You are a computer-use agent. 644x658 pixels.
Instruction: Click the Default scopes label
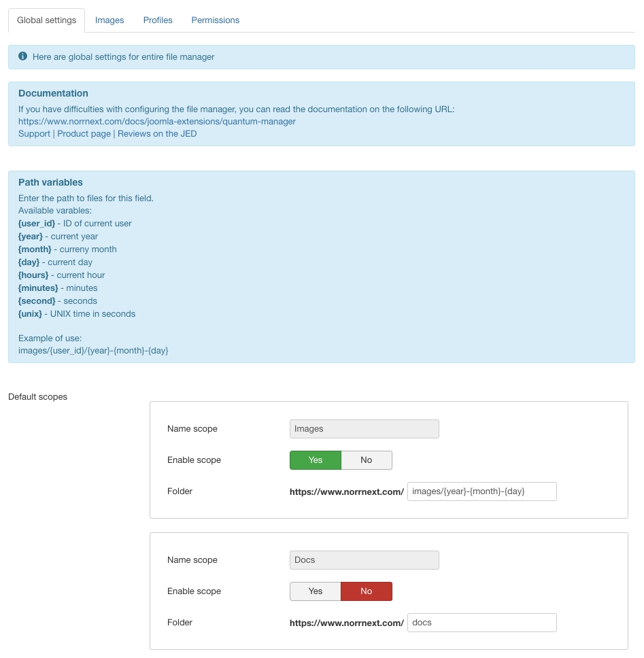(37, 397)
